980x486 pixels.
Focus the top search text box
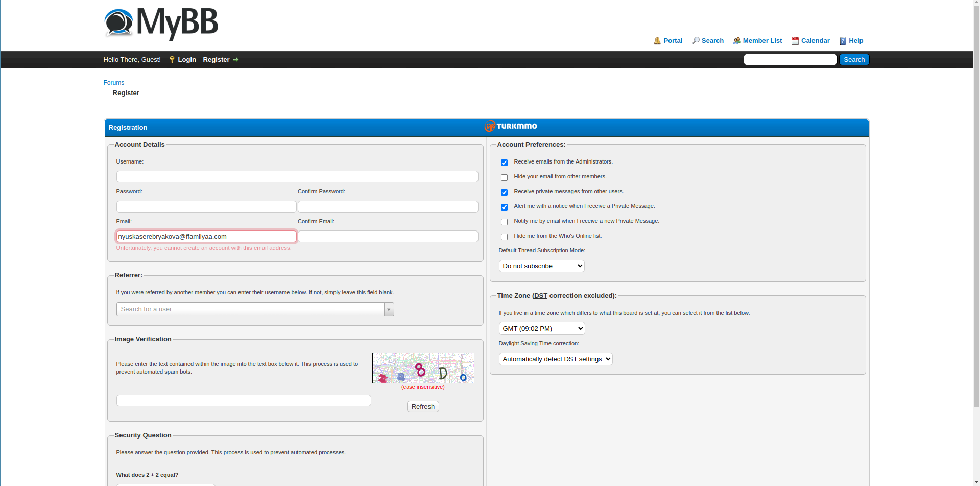(790, 60)
